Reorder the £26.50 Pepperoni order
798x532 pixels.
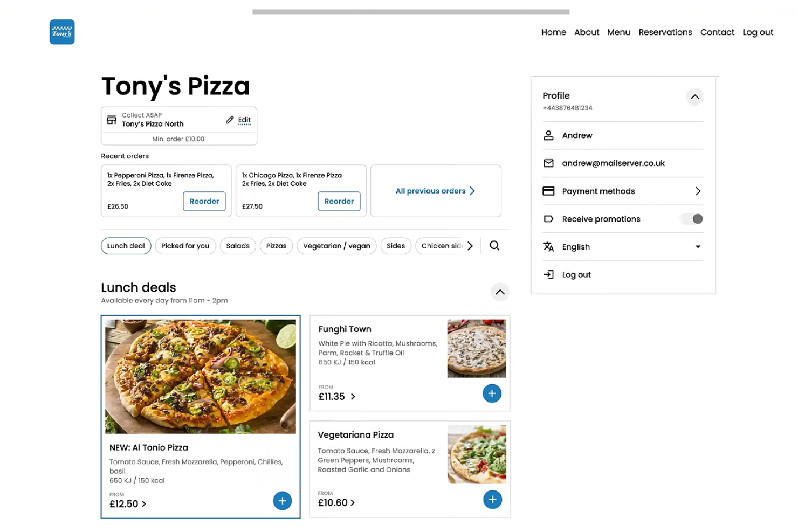[x=204, y=201]
